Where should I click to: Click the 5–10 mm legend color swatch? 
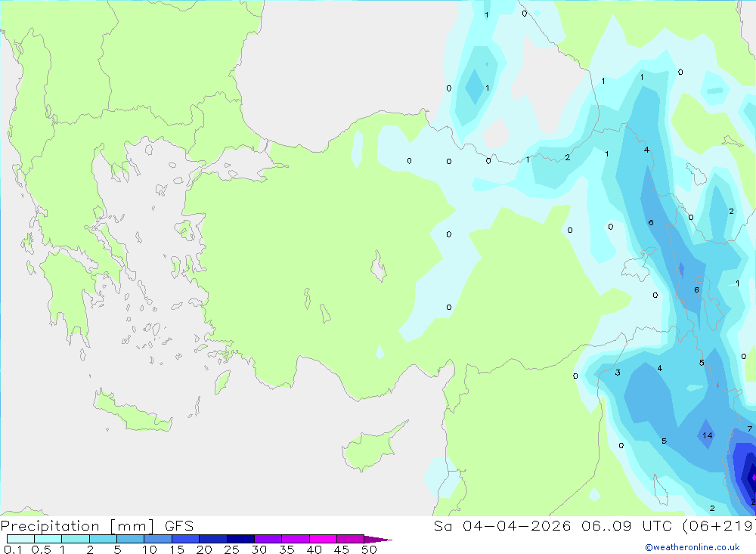pyautogui.click(x=131, y=539)
